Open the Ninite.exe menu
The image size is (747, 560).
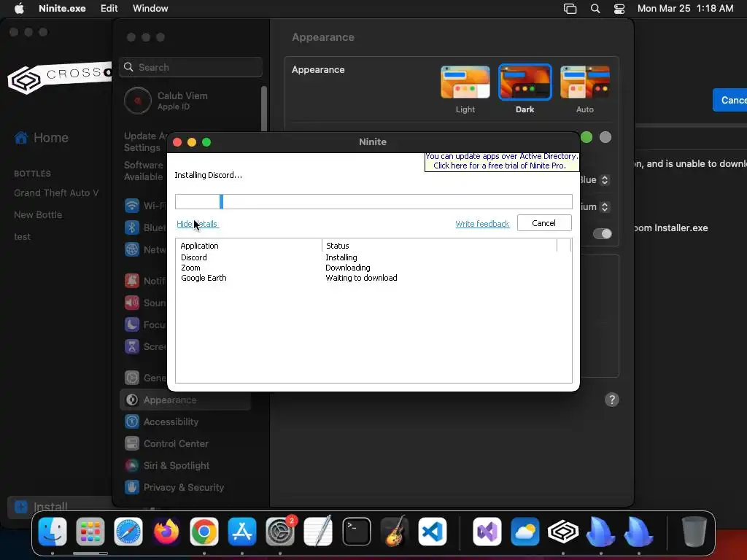63,8
